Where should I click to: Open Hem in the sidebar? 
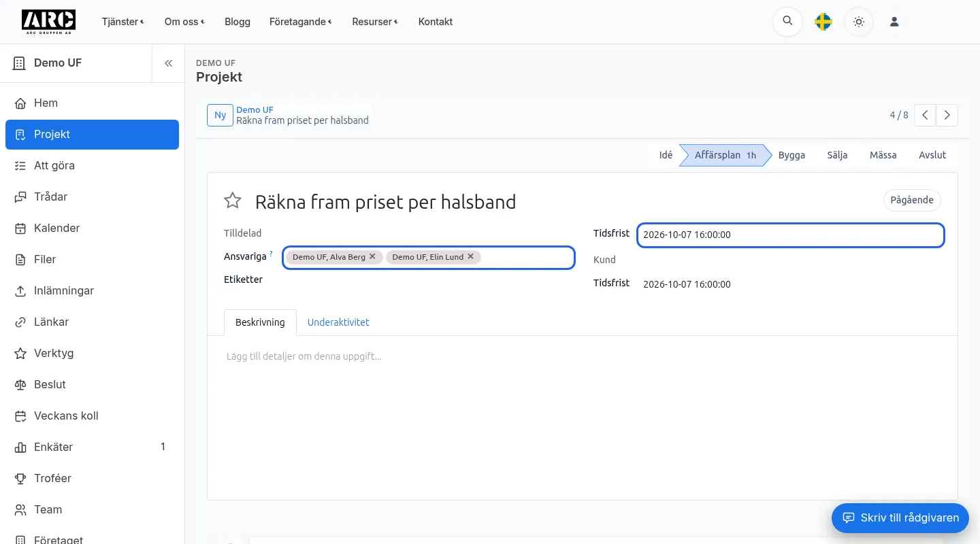click(x=92, y=103)
